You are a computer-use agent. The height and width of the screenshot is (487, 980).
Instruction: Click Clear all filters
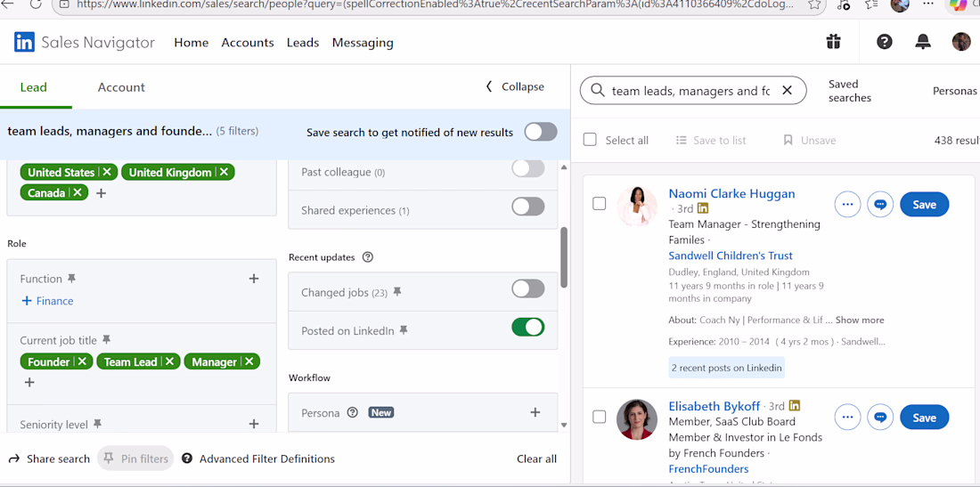(x=536, y=459)
